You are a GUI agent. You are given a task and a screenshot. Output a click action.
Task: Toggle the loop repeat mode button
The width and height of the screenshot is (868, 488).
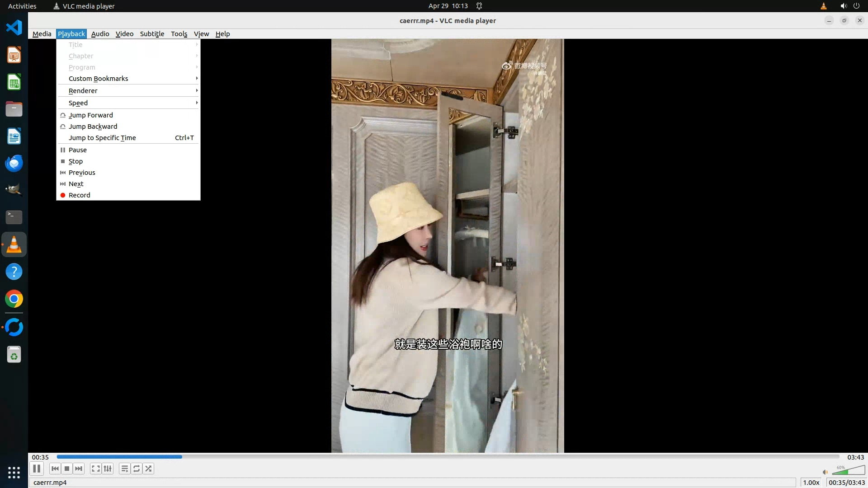coord(137,469)
